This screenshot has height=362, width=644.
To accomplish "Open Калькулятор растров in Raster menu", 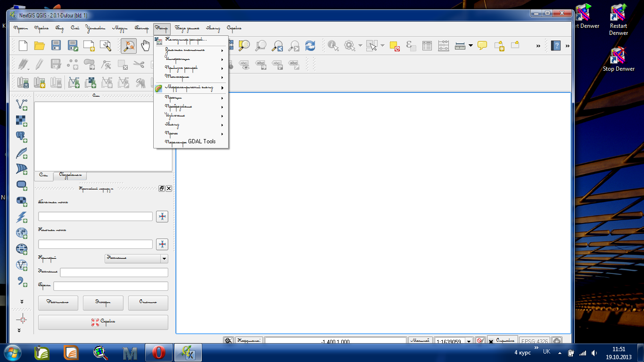I will click(186, 39).
